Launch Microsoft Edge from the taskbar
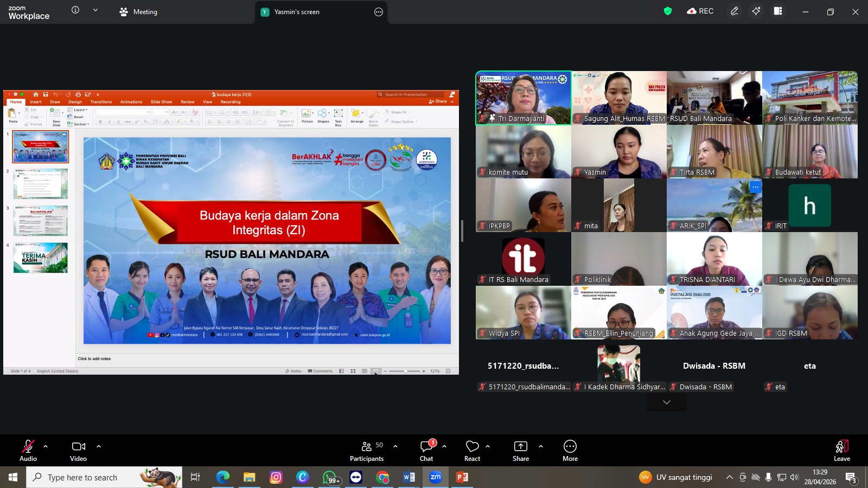The width and height of the screenshot is (868, 488). point(223,477)
